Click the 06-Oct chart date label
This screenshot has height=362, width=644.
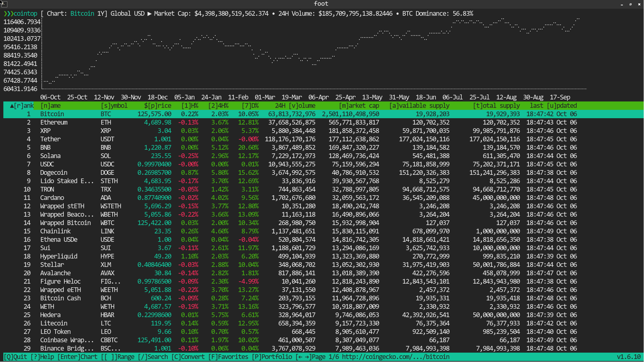coord(50,97)
